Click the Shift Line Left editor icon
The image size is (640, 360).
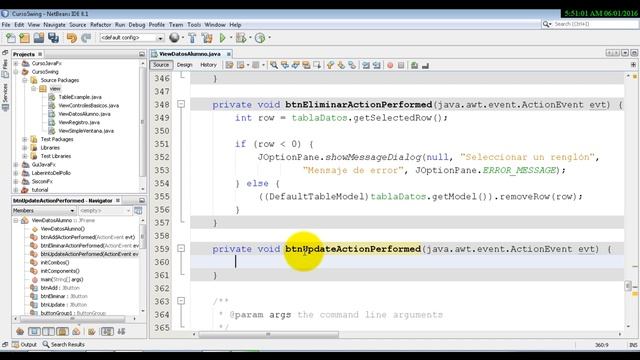[366, 65]
